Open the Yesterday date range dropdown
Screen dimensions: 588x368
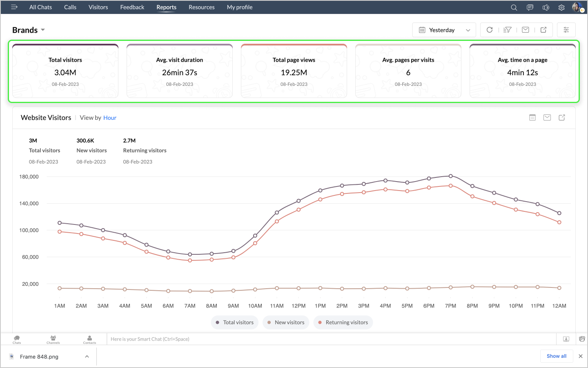pyautogui.click(x=444, y=30)
